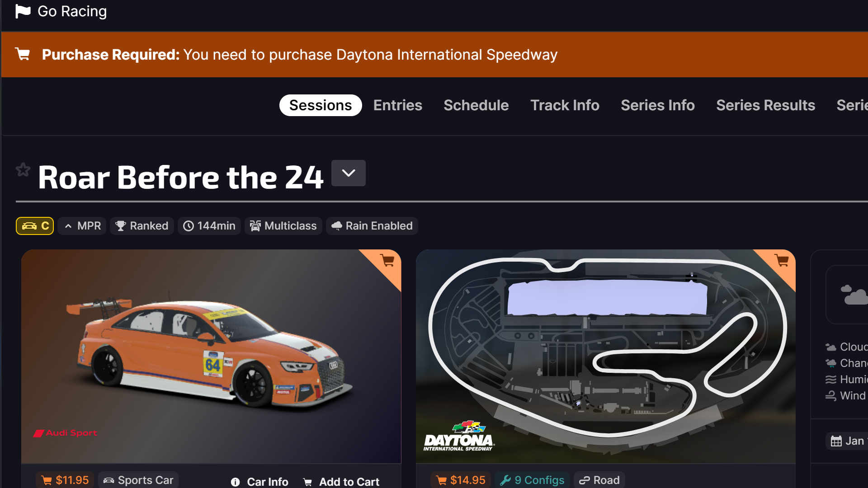Open the orange Audi RS3 car image
868x488 pixels.
pos(211,356)
